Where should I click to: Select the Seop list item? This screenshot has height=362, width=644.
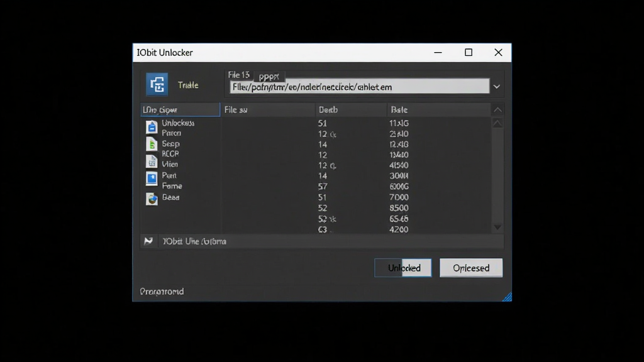[170, 144]
